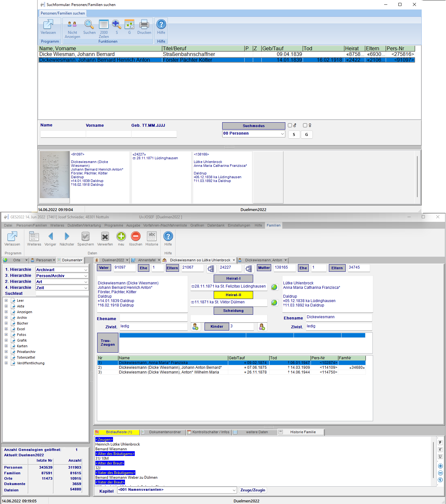Switch to the Ahnentafel tab
Image resolution: width=446 pixels, height=504 pixels.
tap(146, 260)
